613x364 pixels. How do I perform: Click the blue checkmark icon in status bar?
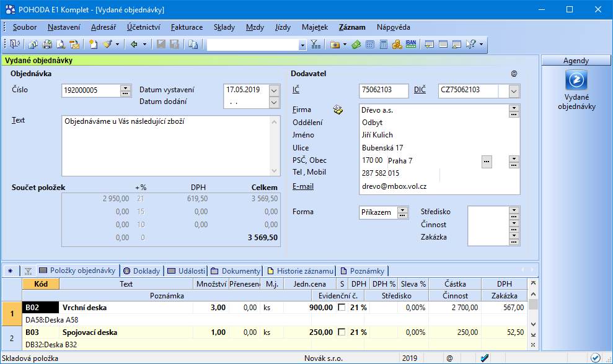pos(484,358)
